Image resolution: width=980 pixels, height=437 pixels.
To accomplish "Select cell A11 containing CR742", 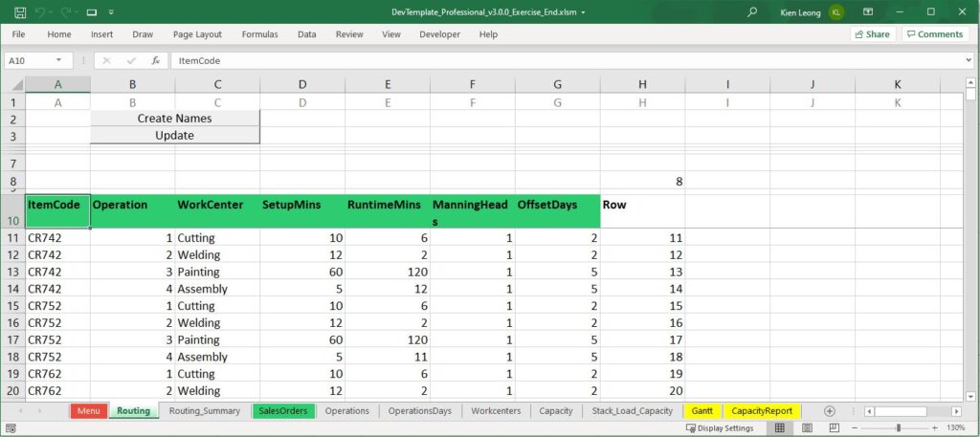I will [x=57, y=238].
